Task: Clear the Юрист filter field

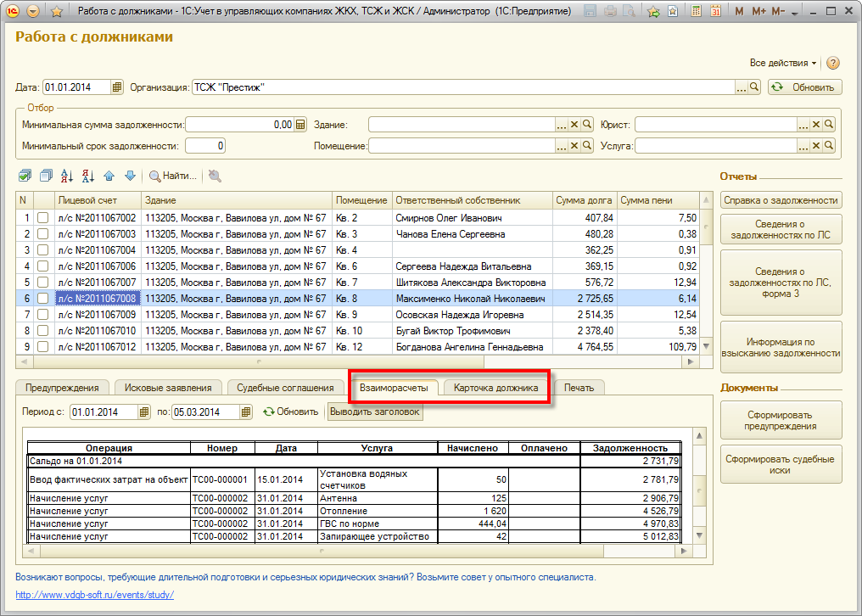Action: [x=816, y=125]
